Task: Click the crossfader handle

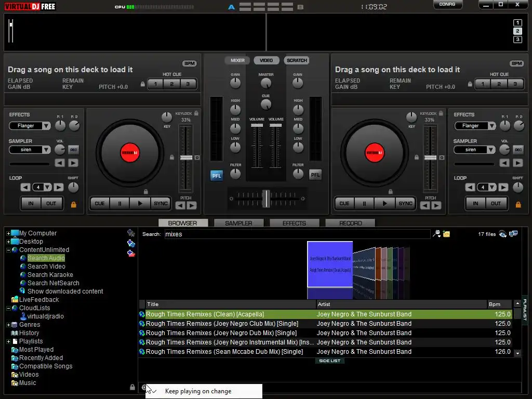Action: point(267,198)
